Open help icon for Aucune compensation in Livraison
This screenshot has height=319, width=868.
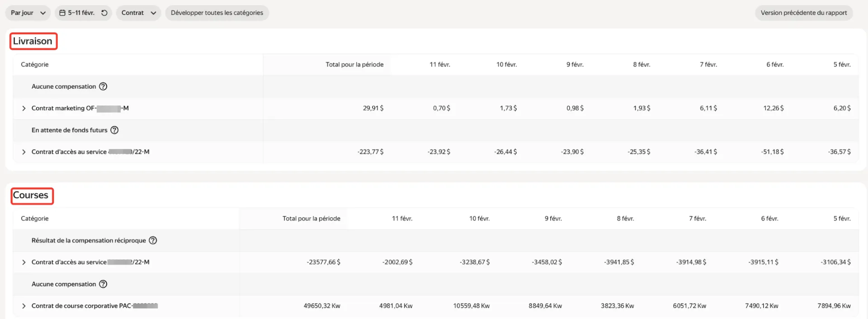click(x=103, y=86)
